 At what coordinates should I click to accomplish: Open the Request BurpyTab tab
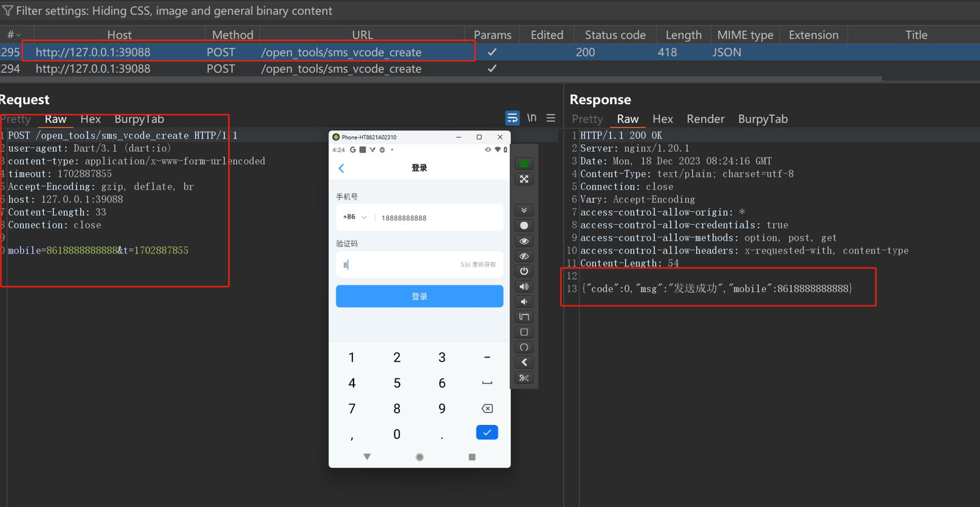(x=139, y=119)
